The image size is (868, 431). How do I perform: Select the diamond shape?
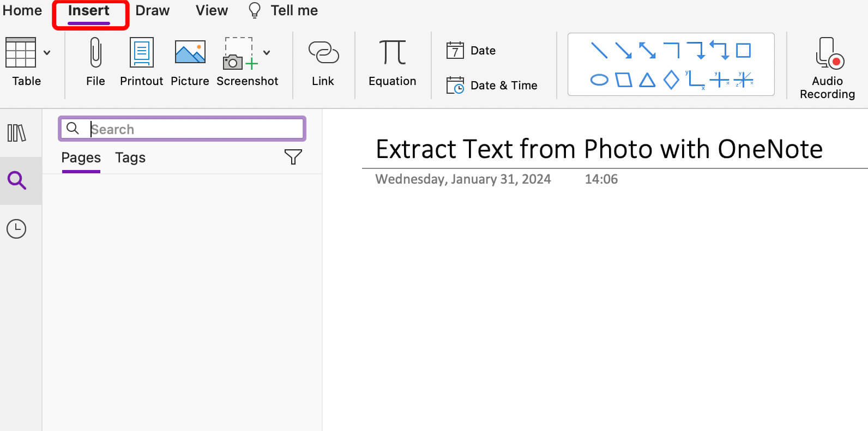[x=671, y=80]
